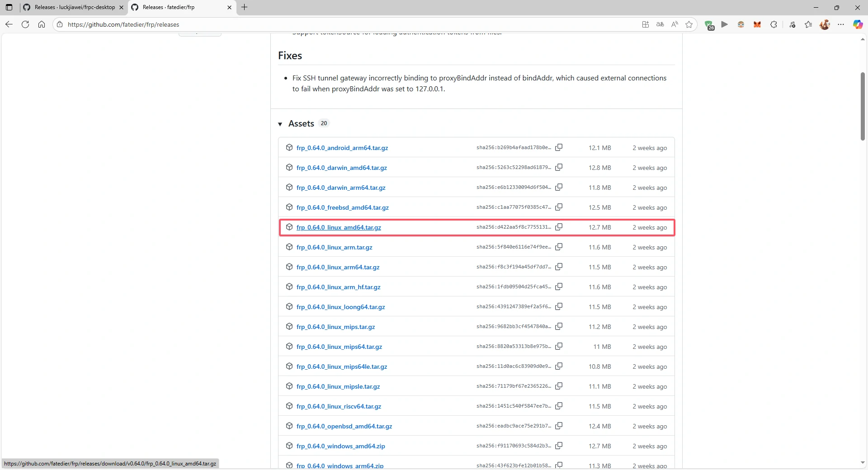Download frp_0.64.0_linux_arm_hf.tar.gz

pyautogui.click(x=339, y=287)
